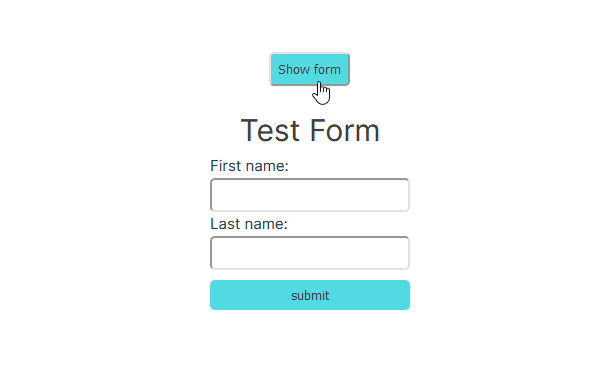Click the empty field above Last name label

(310, 195)
